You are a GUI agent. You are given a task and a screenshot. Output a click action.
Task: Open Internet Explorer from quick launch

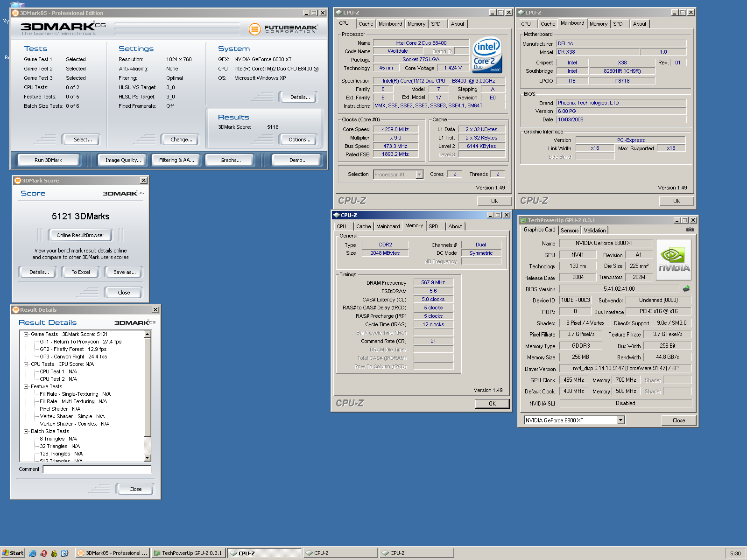click(33, 553)
